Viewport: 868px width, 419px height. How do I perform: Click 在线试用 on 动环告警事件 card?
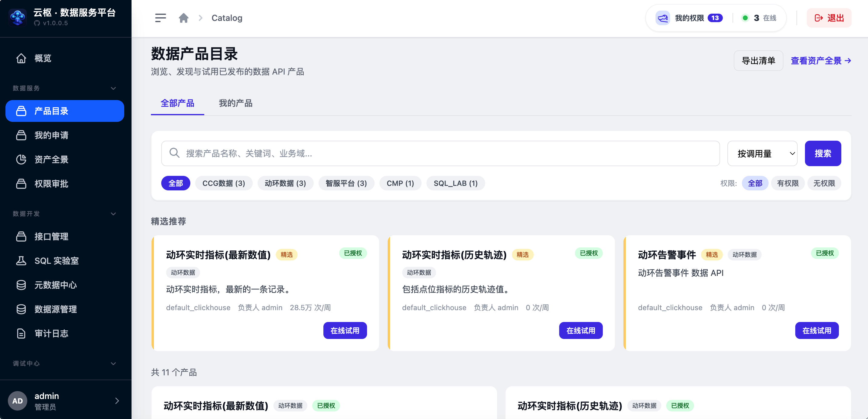817,330
